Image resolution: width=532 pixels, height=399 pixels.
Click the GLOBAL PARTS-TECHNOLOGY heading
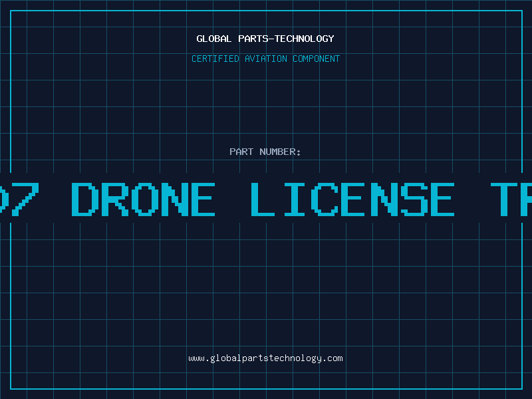[265, 39]
